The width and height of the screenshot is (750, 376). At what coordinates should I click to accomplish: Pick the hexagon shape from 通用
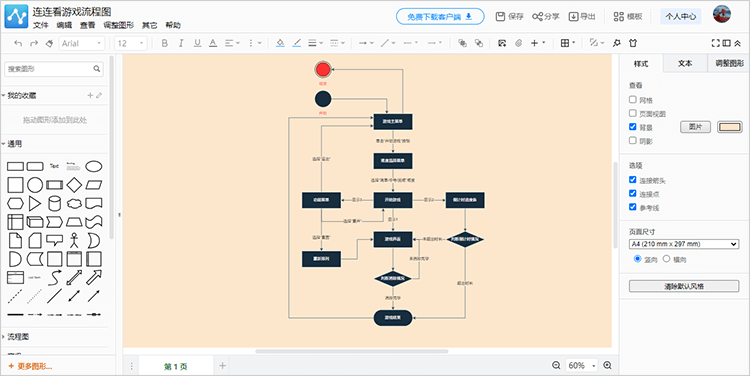(15, 203)
